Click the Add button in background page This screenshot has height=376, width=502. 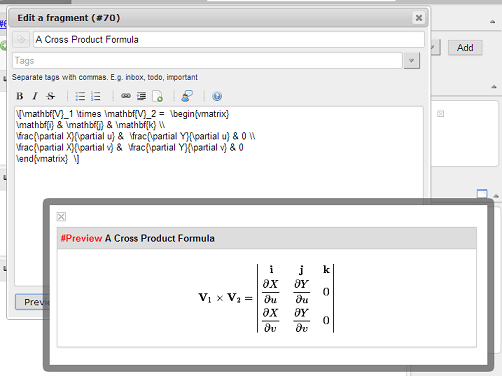[x=465, y=48]
